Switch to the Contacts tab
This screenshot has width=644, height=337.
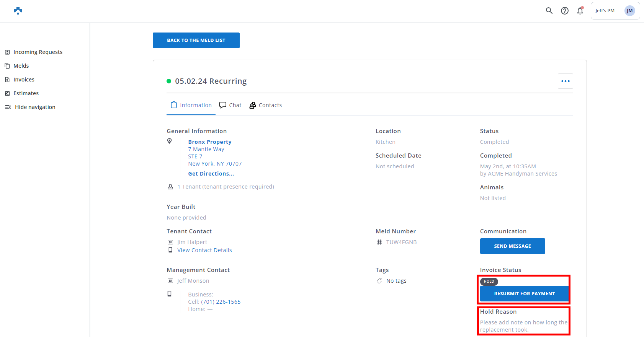click(x=266, y=105)
